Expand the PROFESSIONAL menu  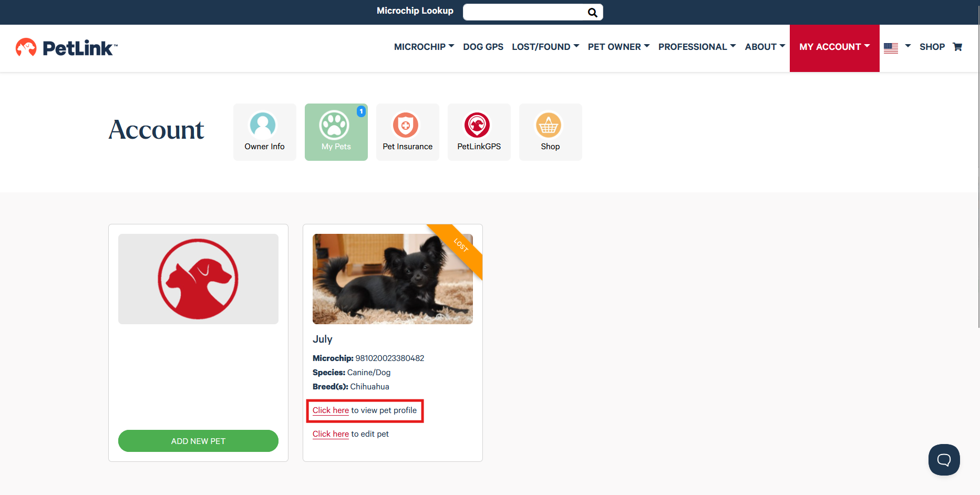pos(697,47)
